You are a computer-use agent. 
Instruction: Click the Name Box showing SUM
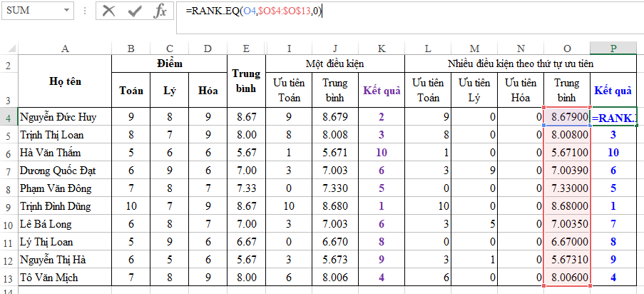pyautogui.click(x=32, y=11)
